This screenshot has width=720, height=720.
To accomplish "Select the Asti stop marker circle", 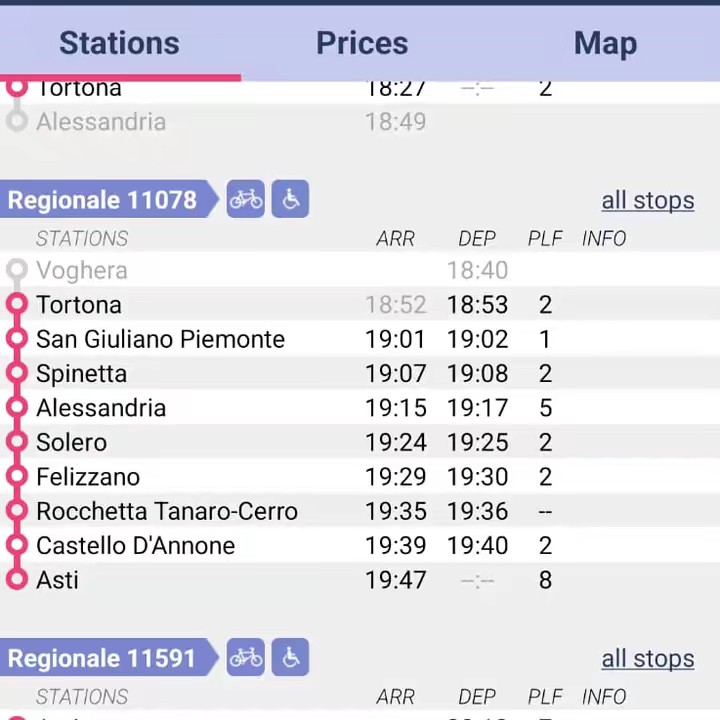I will pyautogui.click(x=17, y=580).
